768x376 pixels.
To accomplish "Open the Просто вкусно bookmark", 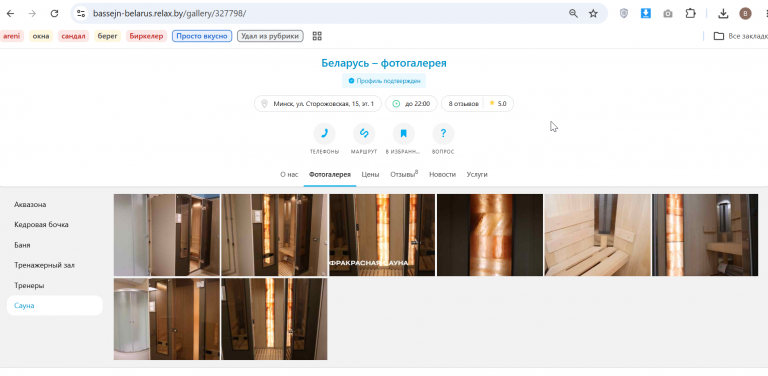I will coord(202,36).
